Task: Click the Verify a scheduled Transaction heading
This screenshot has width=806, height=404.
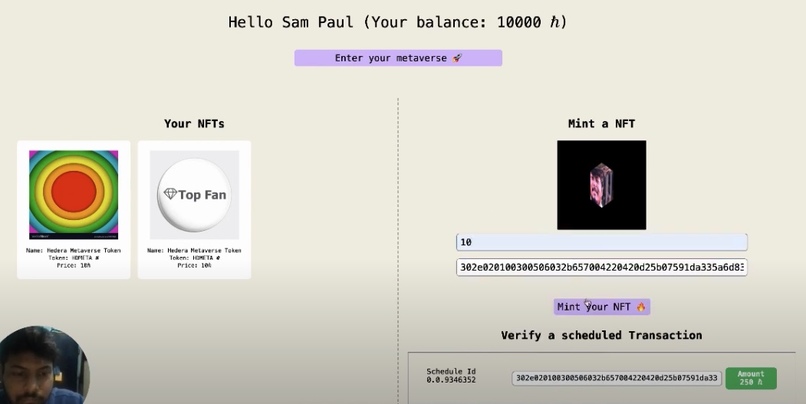Action: [601, 335]
